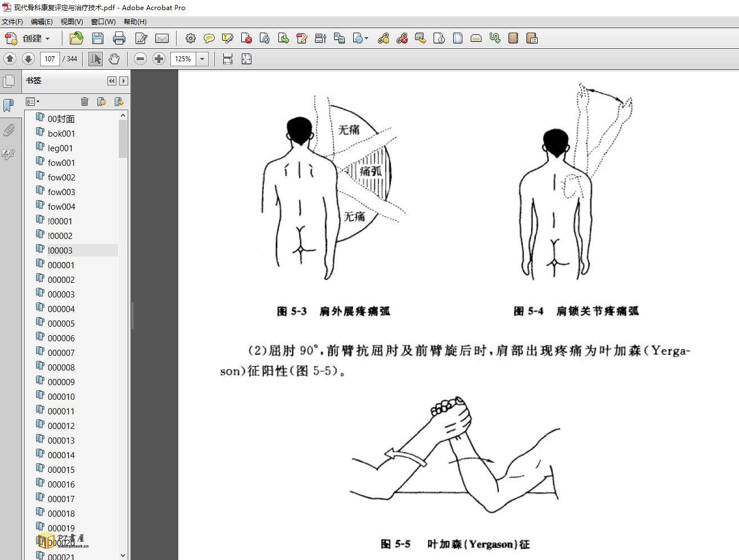Activate the hand pan tool
The image size is (739, 560).
coord(114,58)
